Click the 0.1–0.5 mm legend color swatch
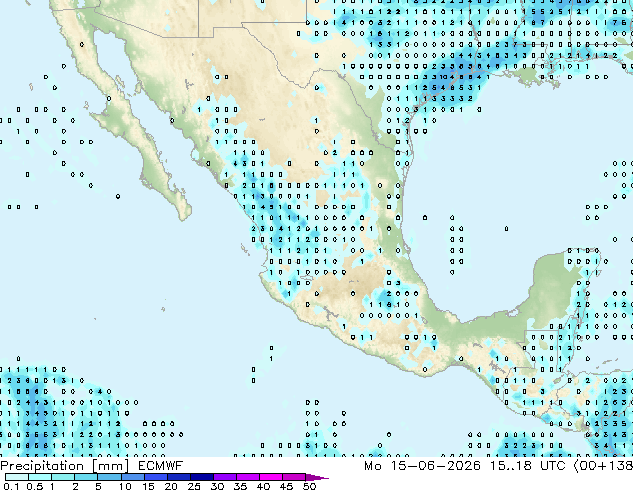 [17, 477]
